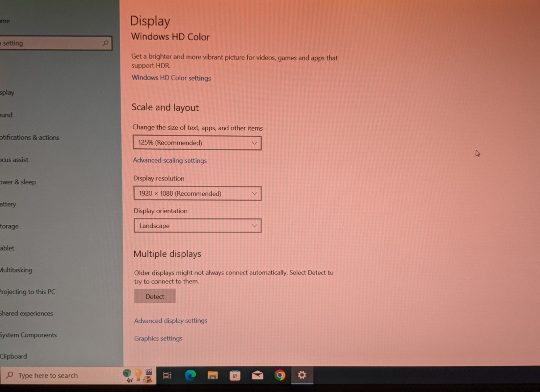Open File Explorer from the taskbar
This screenshot has height=392, width=540.
pyautogui.click(x=212, y=375)
